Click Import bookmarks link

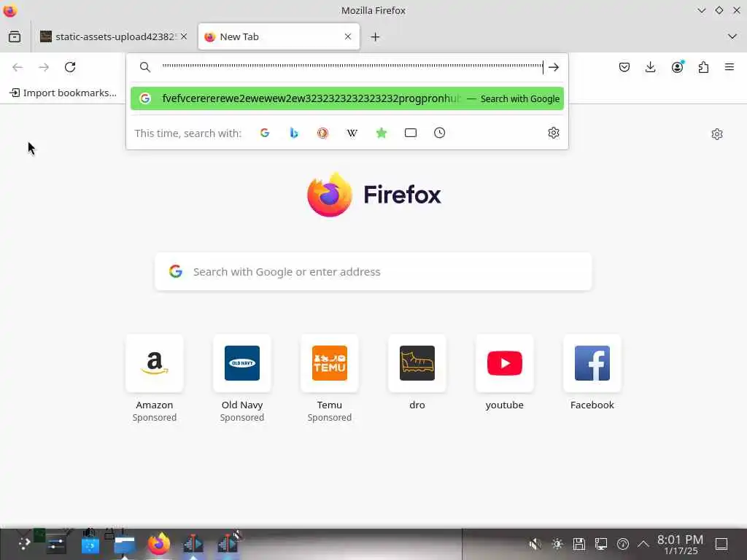(x=63, y=93)
